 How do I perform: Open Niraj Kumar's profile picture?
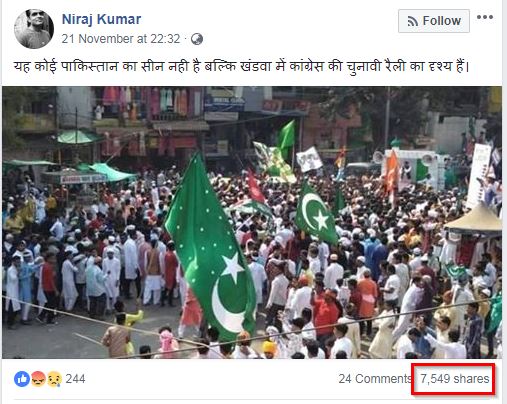pos(34,29)
